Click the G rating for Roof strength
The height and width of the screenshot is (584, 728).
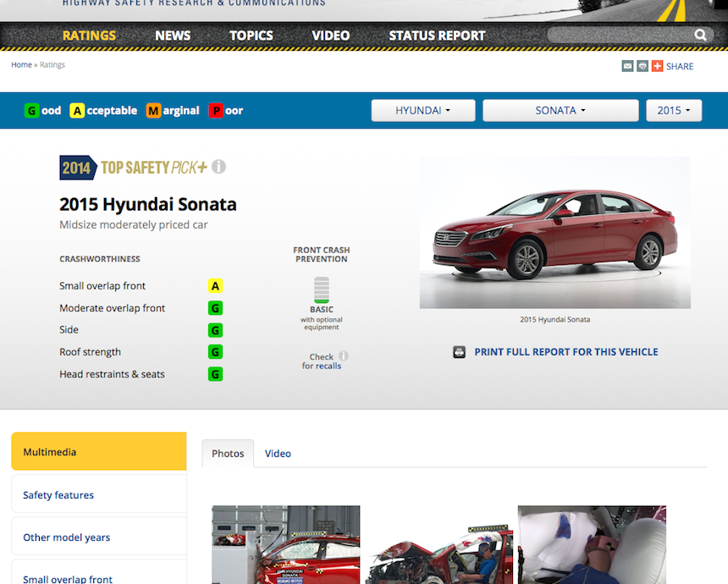click(215, 352)
